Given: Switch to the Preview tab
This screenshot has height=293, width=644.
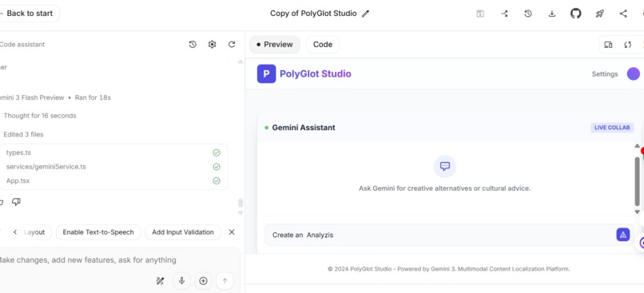Looking at the screenshot, I should tap(274, 45).
